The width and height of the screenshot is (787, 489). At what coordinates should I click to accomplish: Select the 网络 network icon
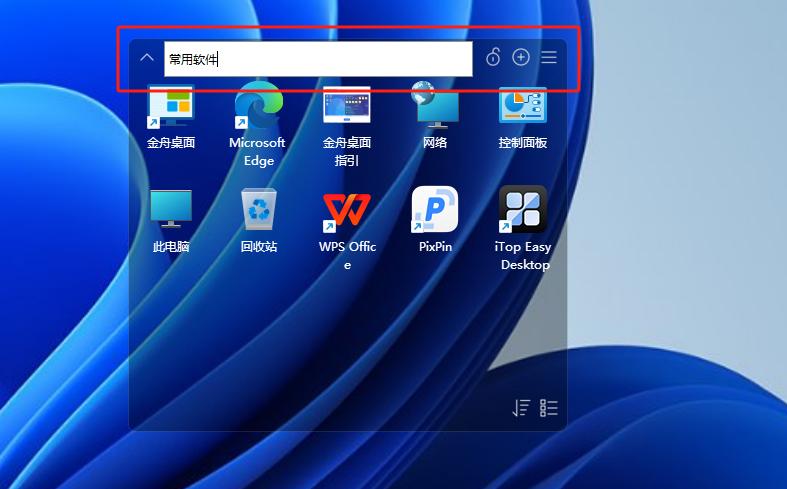click(x=434, y=108)
